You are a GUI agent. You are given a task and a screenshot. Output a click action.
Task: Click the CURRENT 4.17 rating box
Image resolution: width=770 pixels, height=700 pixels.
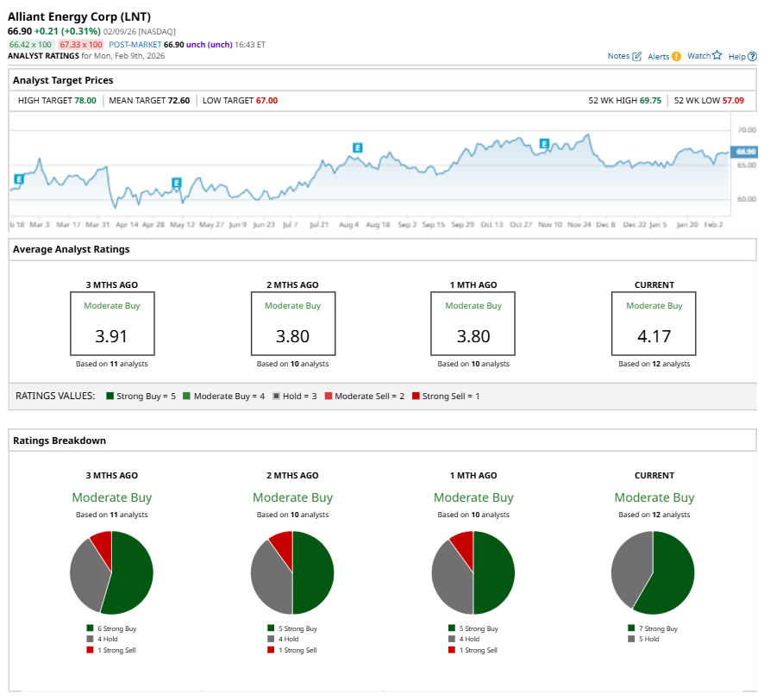pyautogui.click(x=654, y=323)
